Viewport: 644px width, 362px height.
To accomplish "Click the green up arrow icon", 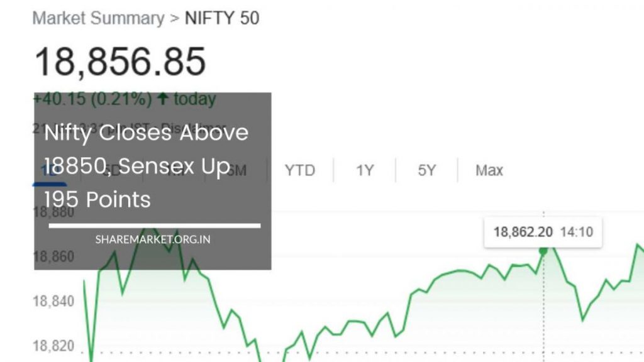I will pyautogui.click(x=163, y=99).
